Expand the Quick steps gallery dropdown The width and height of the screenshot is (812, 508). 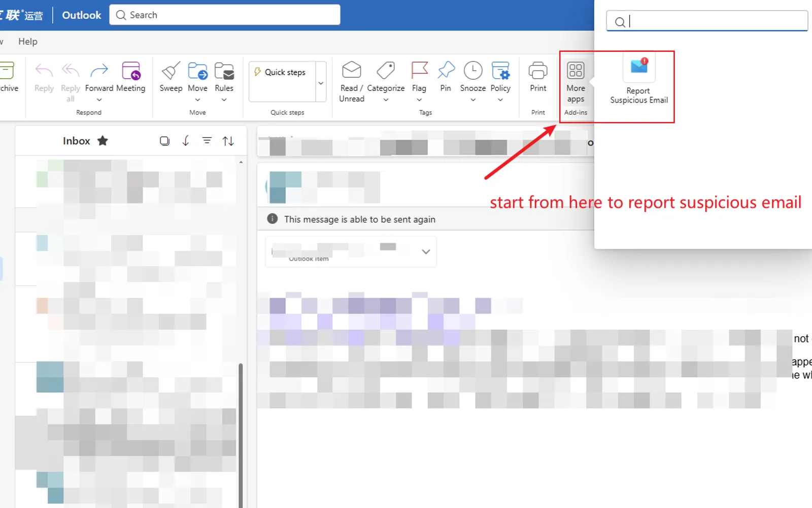click(321, 83)
